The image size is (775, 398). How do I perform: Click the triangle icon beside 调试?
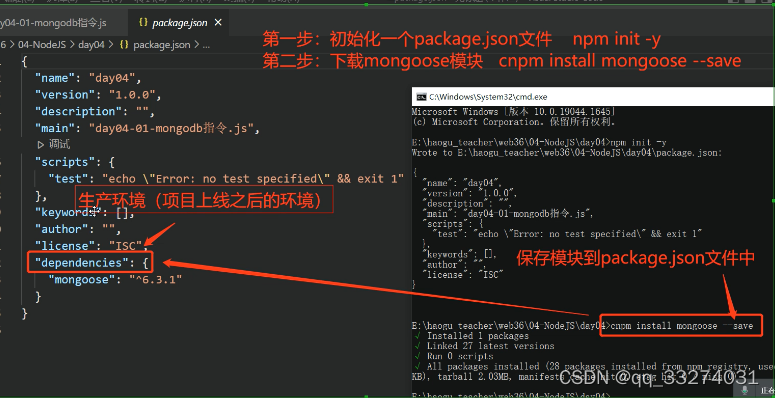(x=41, y=145)
